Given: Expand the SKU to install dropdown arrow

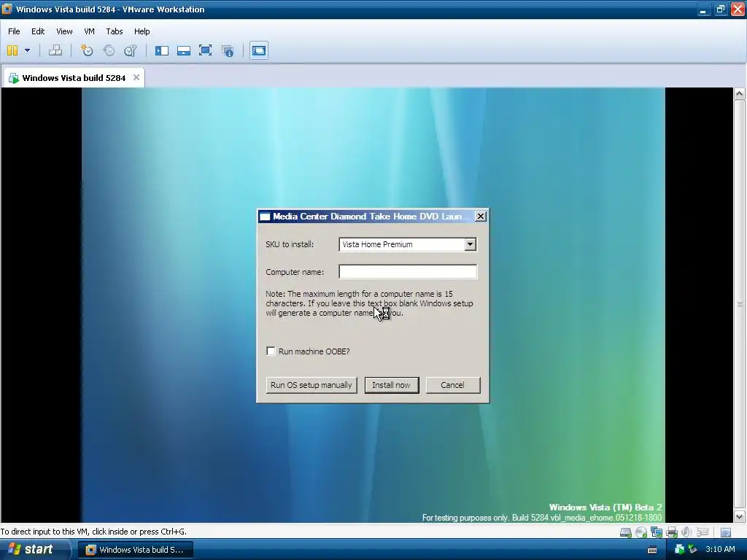Looking at the screenshot, I should tap(471, 244).
